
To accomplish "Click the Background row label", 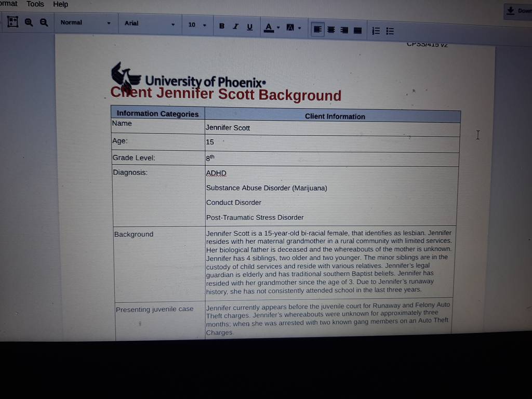I will pyautogui.click(x=134, y=234).
